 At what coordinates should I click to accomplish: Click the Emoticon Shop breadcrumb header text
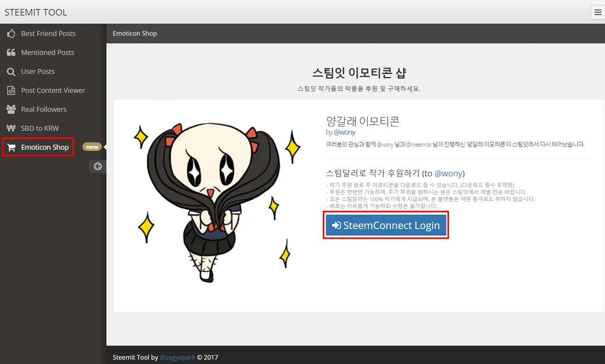point(135,34)
